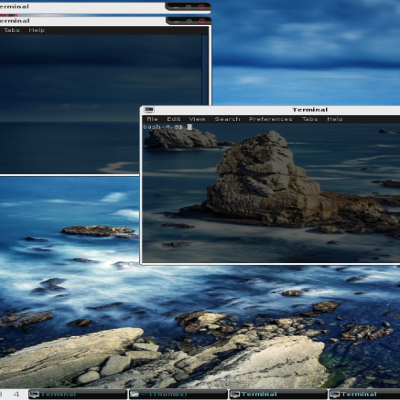Maximize the topmost background Terminal window
Viewport: 400px width, 400px height.
188,7
